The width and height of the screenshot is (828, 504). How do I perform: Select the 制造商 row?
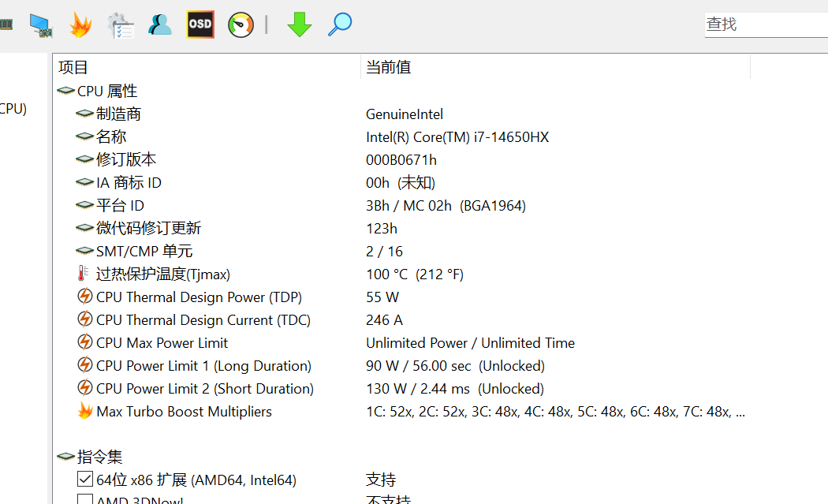click(118, 114)
